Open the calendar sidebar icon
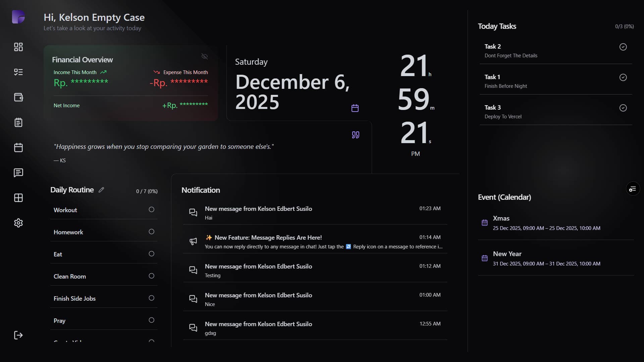Image resolution: width=644 pixels, height=362 pixels. coord(18,147)
